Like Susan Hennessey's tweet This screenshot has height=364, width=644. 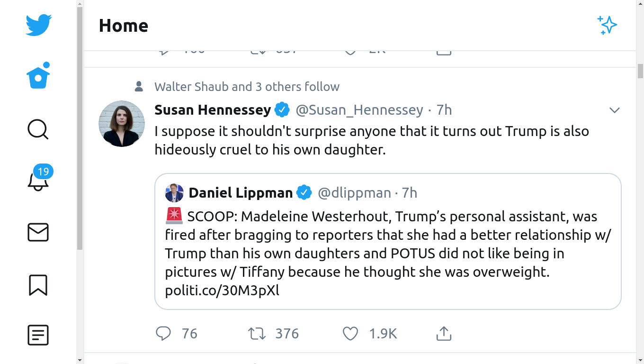pyautogui.click(x=350, y=334)
